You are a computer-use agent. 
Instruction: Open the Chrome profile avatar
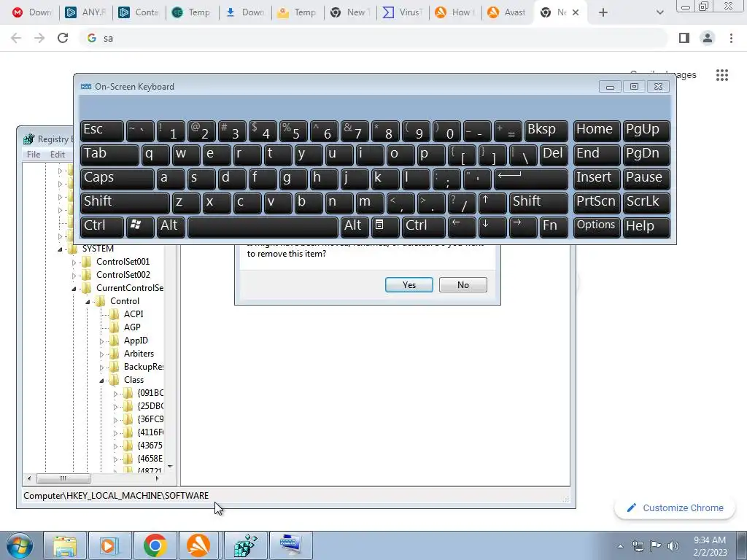pos(708,38)
